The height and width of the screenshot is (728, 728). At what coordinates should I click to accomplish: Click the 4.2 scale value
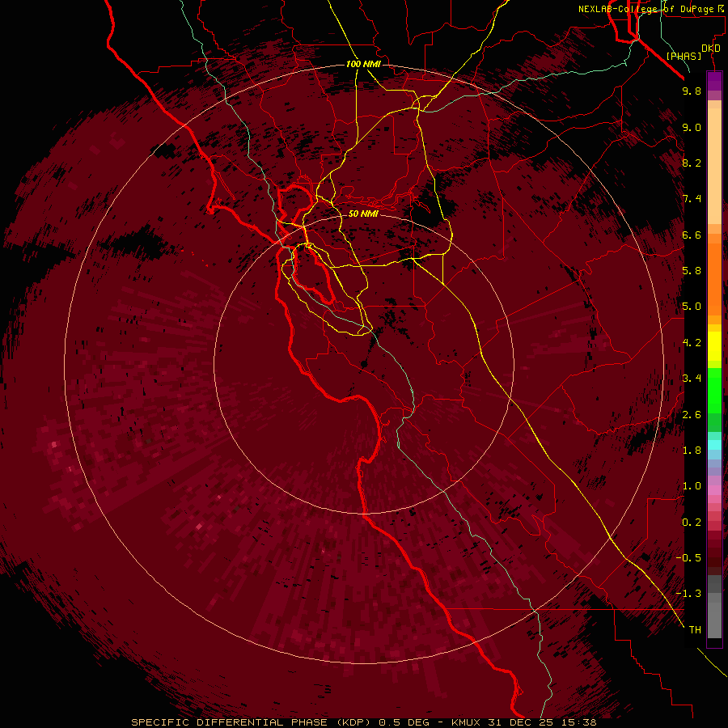pos(692,343)
